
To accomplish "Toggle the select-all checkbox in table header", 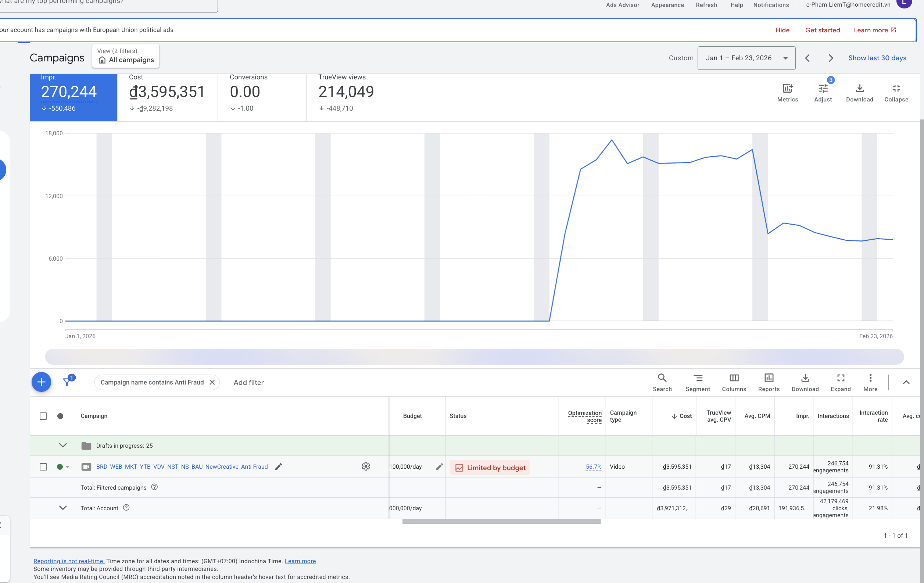I will [43, 416].
